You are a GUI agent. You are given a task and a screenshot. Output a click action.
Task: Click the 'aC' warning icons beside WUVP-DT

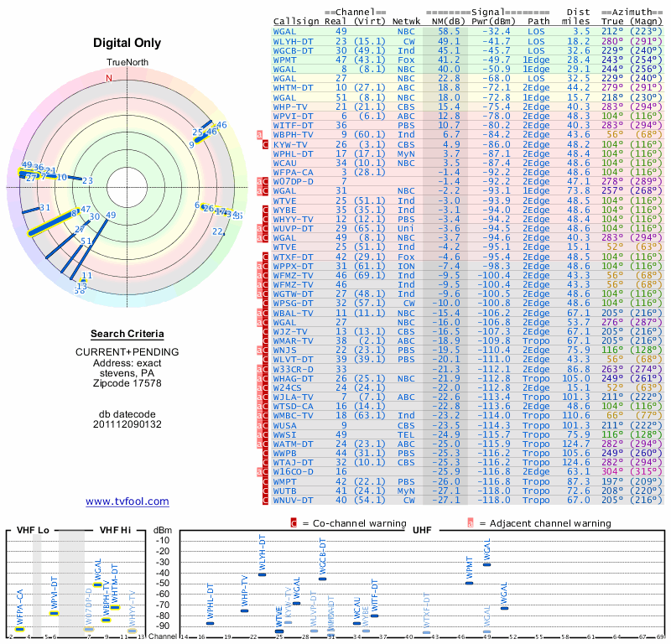(x=263, y=229)
